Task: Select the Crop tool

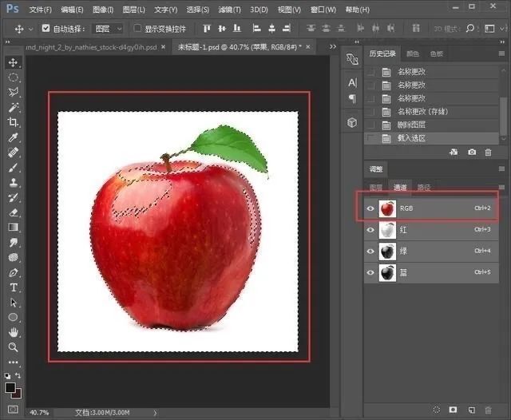Action: tap(14, 122)
